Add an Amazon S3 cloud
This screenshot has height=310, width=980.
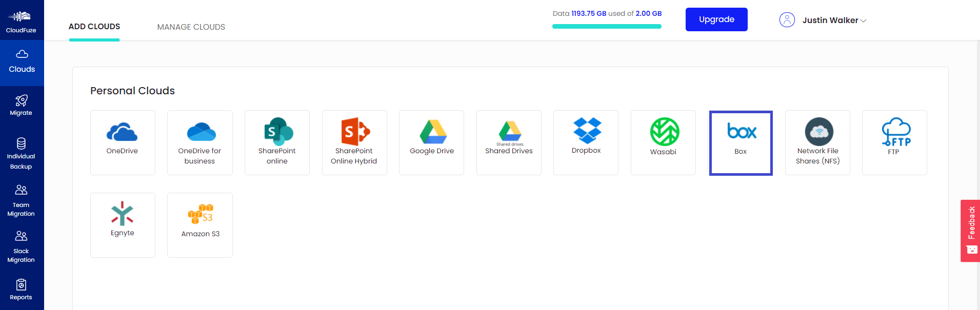[200, 225]
